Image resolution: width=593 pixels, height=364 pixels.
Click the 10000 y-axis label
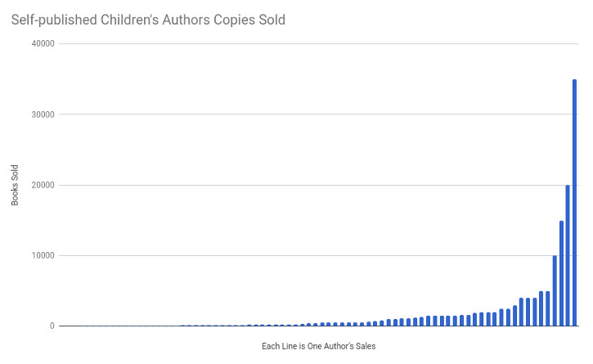click(43, 255)
